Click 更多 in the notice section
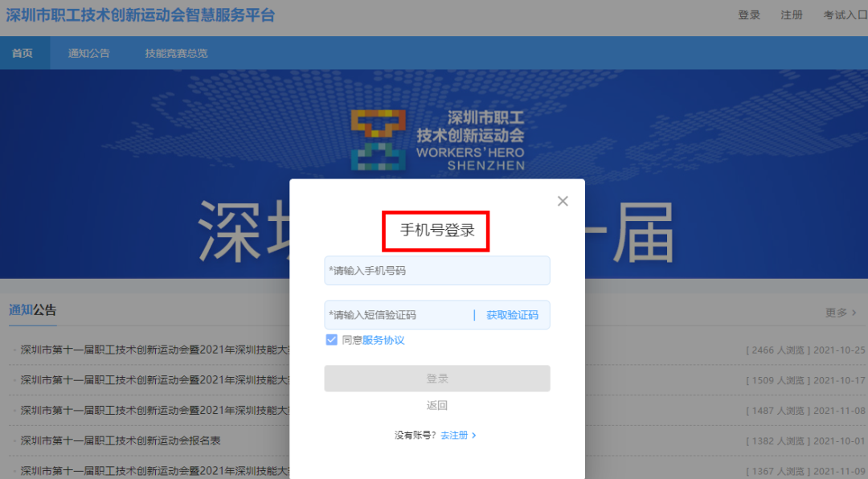This screenshot has height=479, width=868. coord(836,313)
